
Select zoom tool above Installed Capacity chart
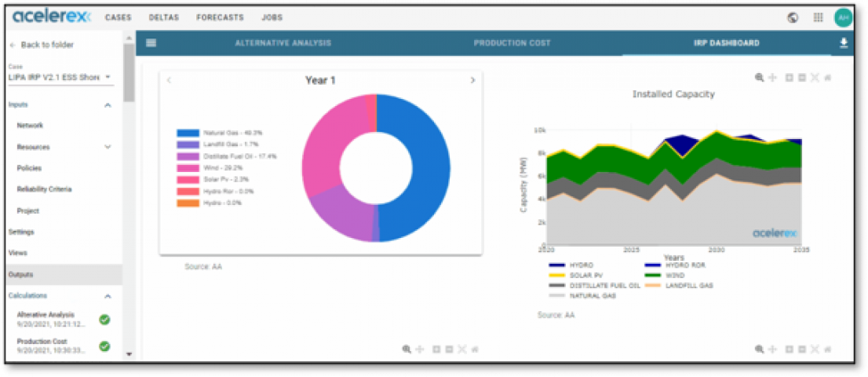pyautogui.click(x=759, y=78)
